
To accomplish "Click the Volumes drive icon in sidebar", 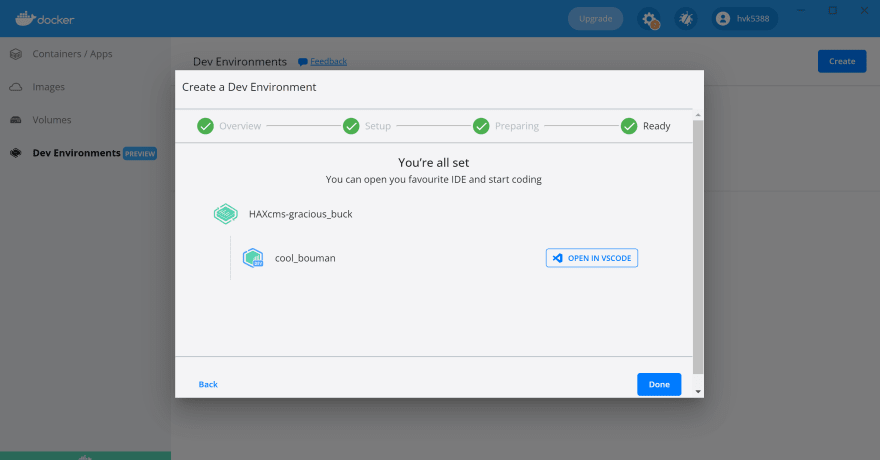I will tap(16, 120).
